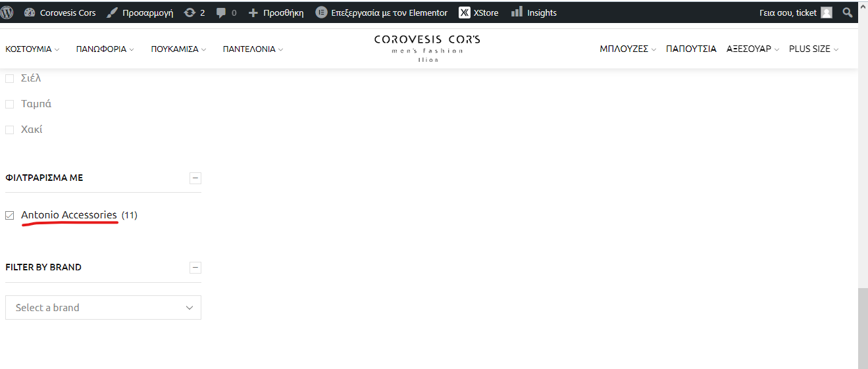Click the page vertical scrollbar thumb

863,328
